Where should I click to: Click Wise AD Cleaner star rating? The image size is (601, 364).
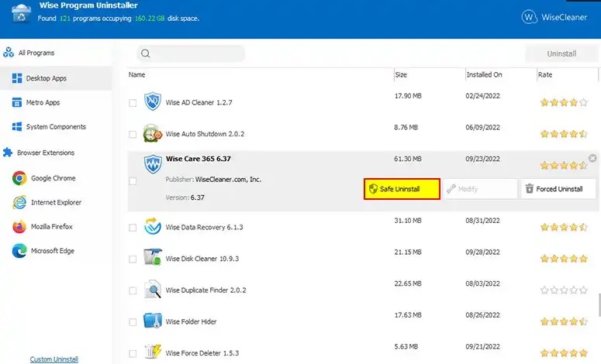click(564, 102)
